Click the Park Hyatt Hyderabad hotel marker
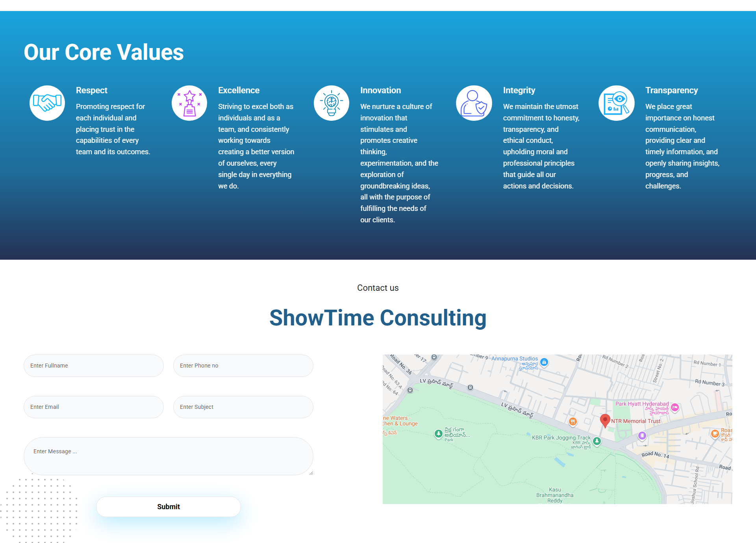 (675, 407)
